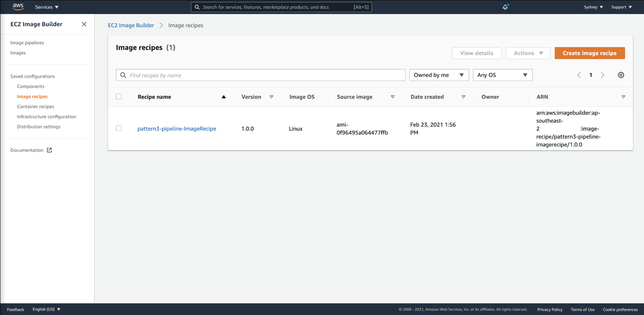
Task: Select the pattern3-pipeline-ImageRecipe row checkbox
Action: point(119,128)
